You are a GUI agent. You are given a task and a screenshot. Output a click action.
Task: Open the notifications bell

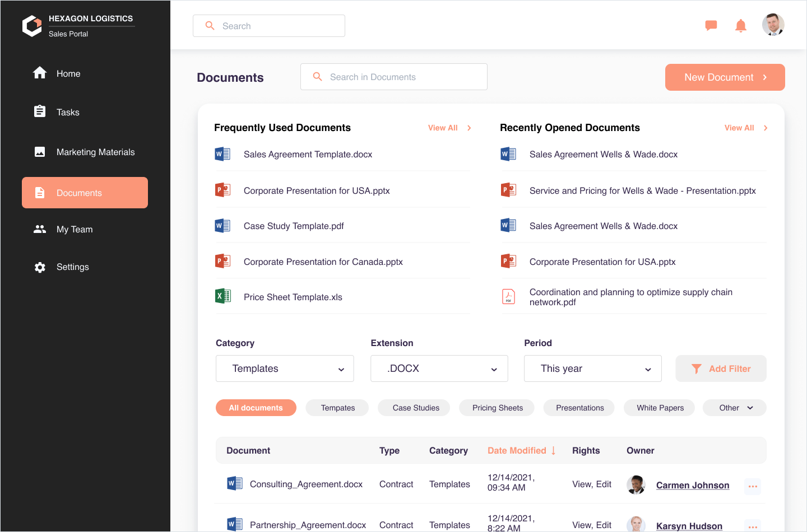(x=740, y=25)
